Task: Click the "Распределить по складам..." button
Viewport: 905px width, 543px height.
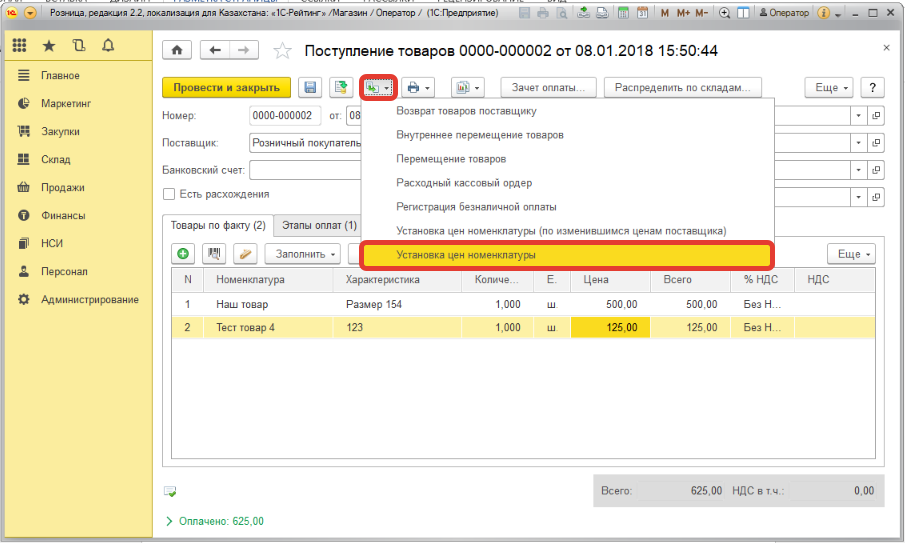Action: (683, 88)
